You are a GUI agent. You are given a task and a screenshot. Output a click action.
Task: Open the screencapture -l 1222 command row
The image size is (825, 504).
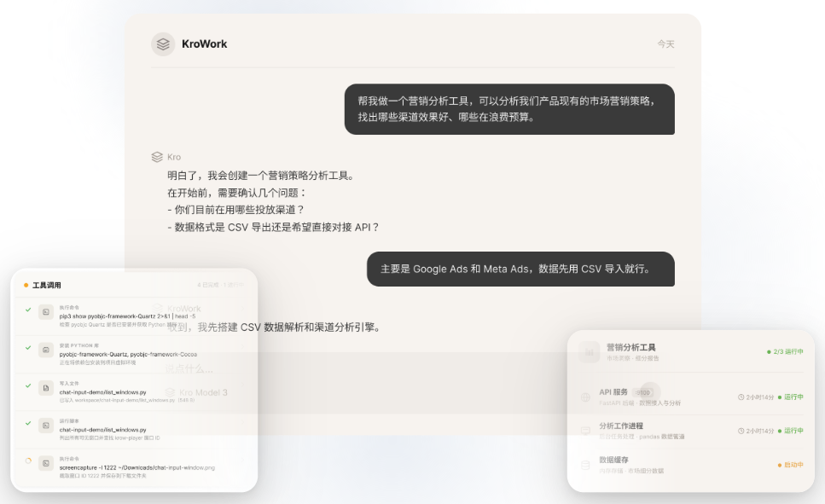[134, 467]
